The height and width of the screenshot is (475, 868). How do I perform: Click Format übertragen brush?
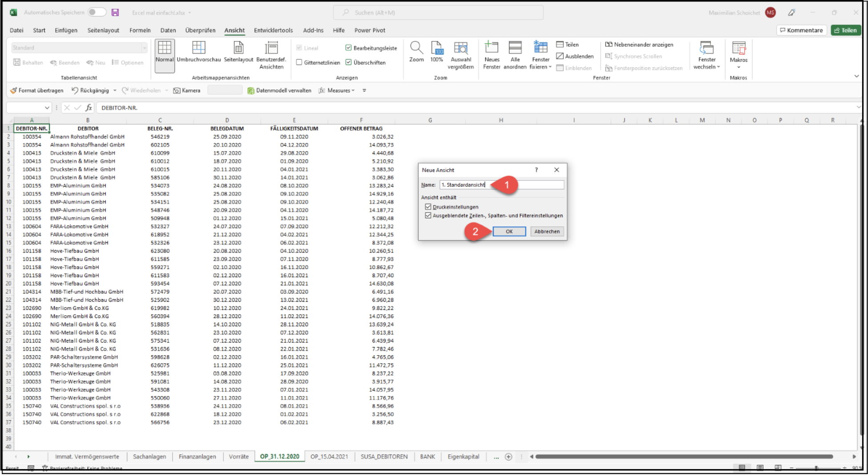pyautogui.click(x=37, y=90)
